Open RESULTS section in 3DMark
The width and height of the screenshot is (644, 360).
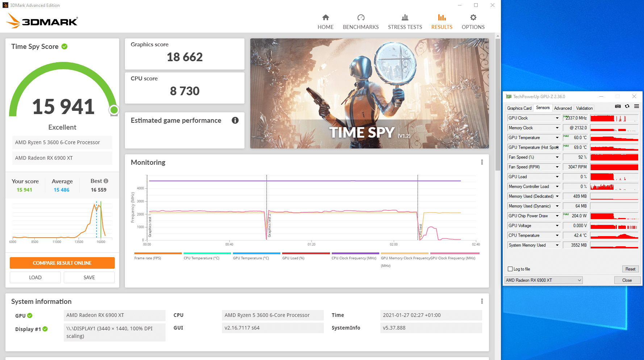[x=442, y=22]
